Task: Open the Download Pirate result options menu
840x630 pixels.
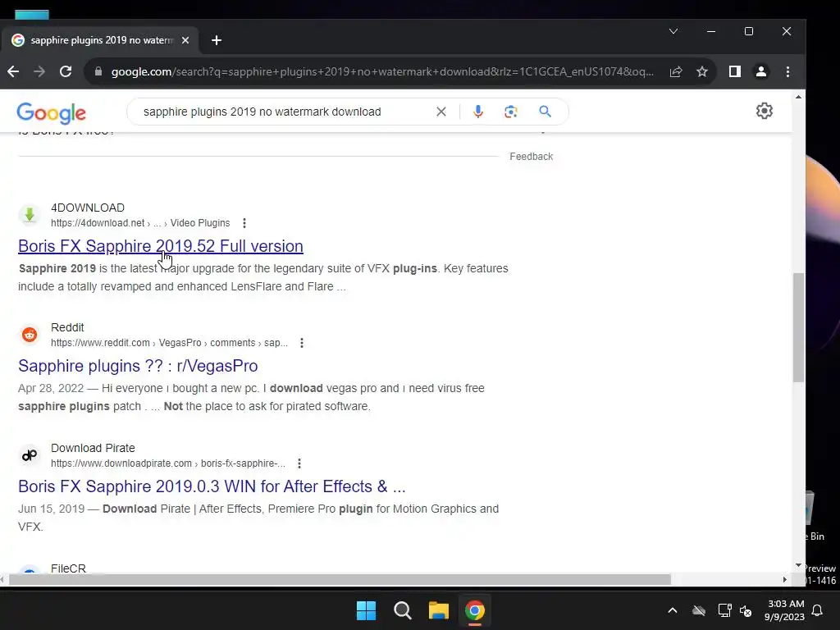Action: (299, 463)
